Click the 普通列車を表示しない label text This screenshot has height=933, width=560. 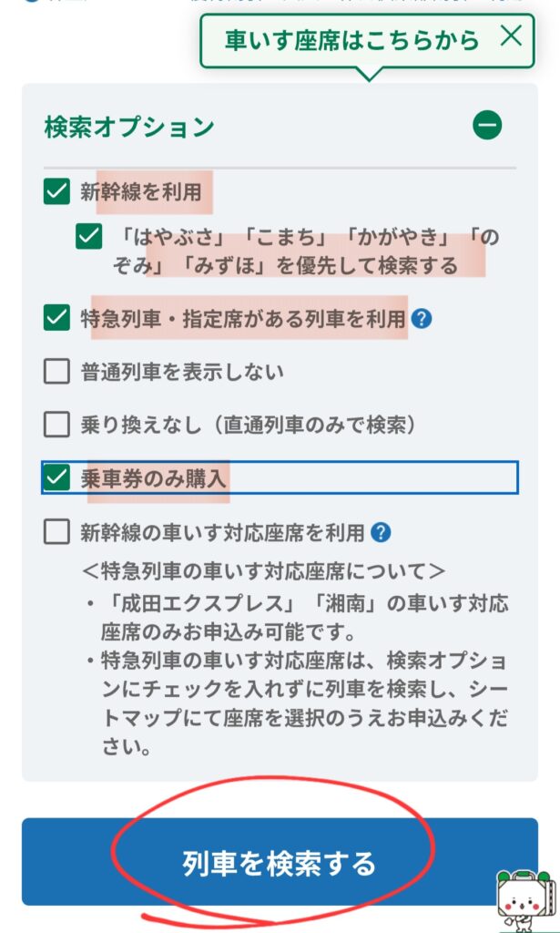pyautogui.click(x=182, y=372)
